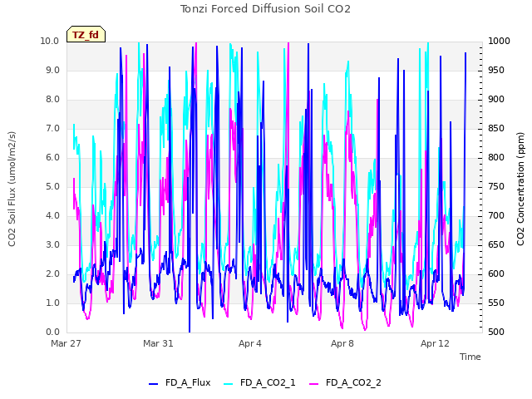
Task: Click the 8.0 left axis value
Action: tap(52, 100)
